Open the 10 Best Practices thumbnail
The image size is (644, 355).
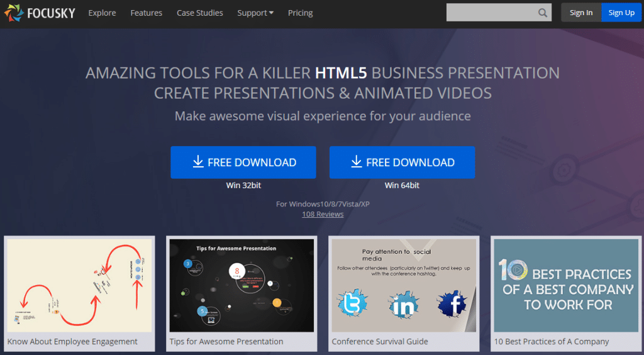(566, 286)
